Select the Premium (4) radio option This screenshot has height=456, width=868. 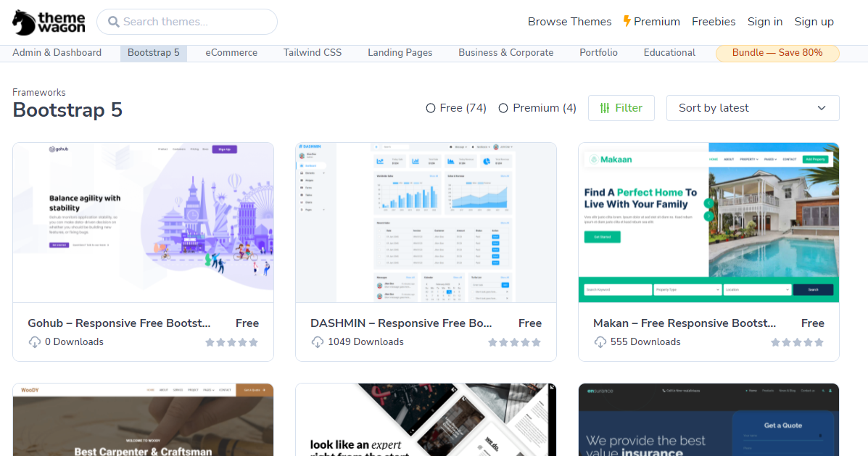point(503,108)
